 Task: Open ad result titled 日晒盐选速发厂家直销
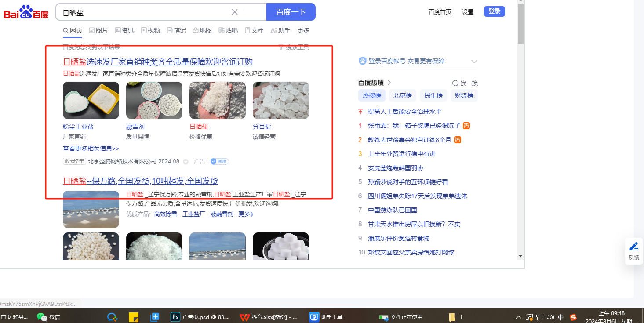click(x=158, y=62)
